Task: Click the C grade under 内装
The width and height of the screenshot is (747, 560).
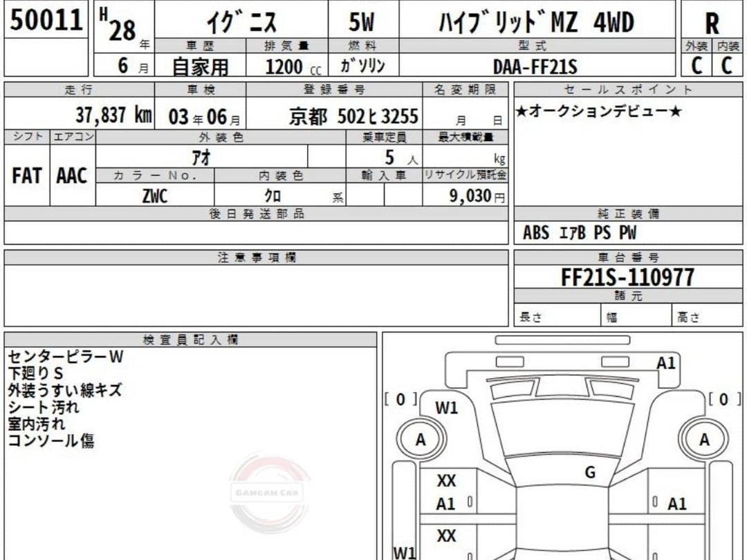Action: coord(726,65)
